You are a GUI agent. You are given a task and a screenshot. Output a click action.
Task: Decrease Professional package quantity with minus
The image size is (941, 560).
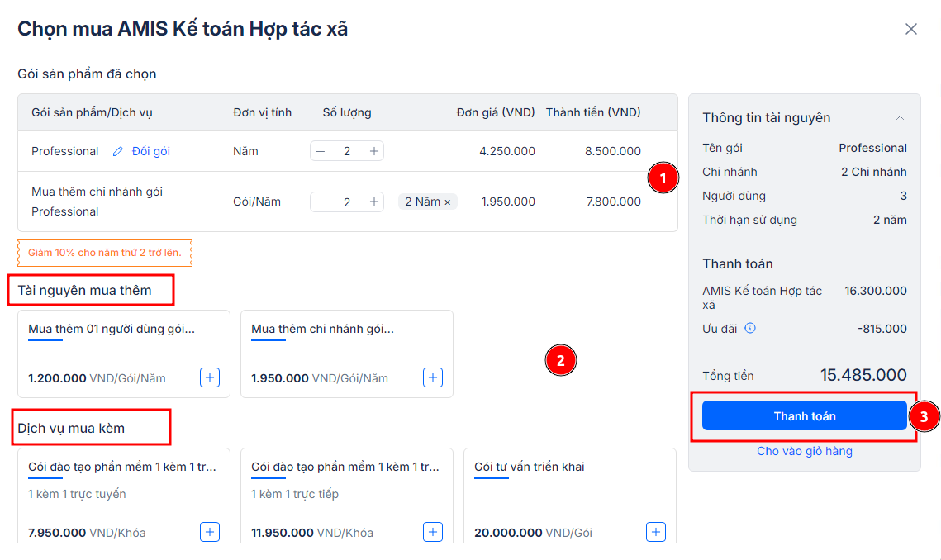click(x=321, y=151)
